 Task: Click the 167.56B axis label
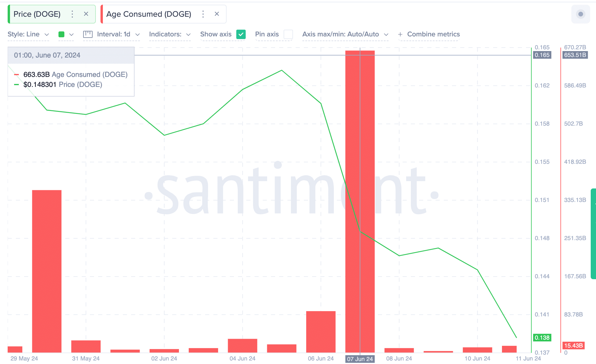(x=575, y=276)
